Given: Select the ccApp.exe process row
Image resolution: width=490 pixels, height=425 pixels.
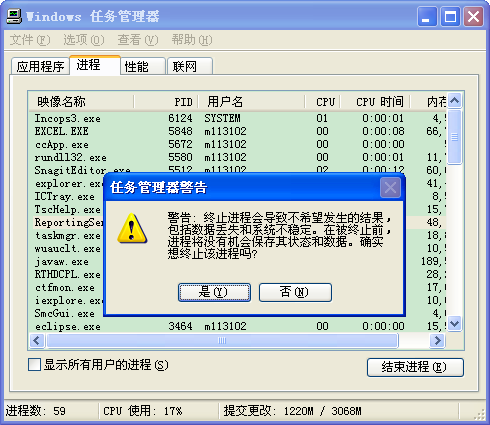Looking at the screenshot, I should [237, 144].
